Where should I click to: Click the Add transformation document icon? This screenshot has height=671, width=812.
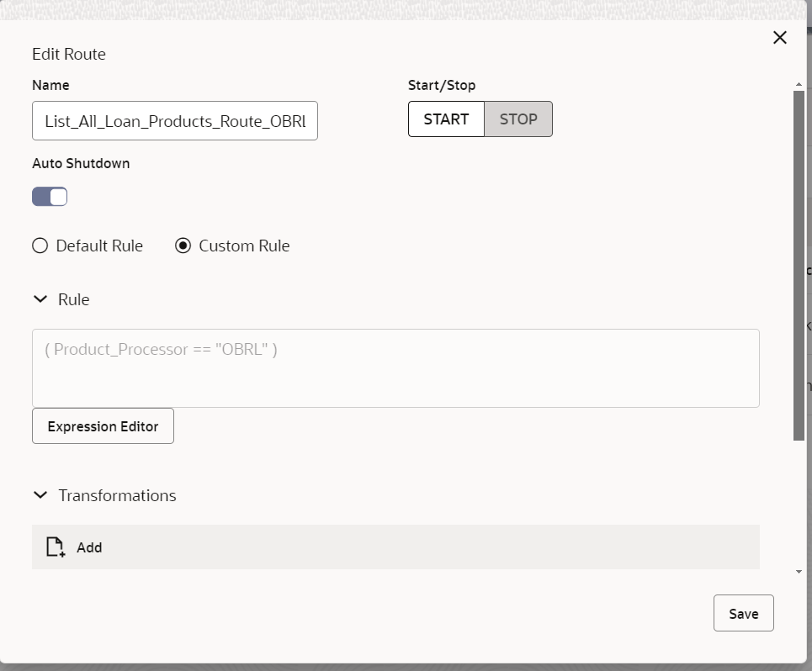[56, 547]
